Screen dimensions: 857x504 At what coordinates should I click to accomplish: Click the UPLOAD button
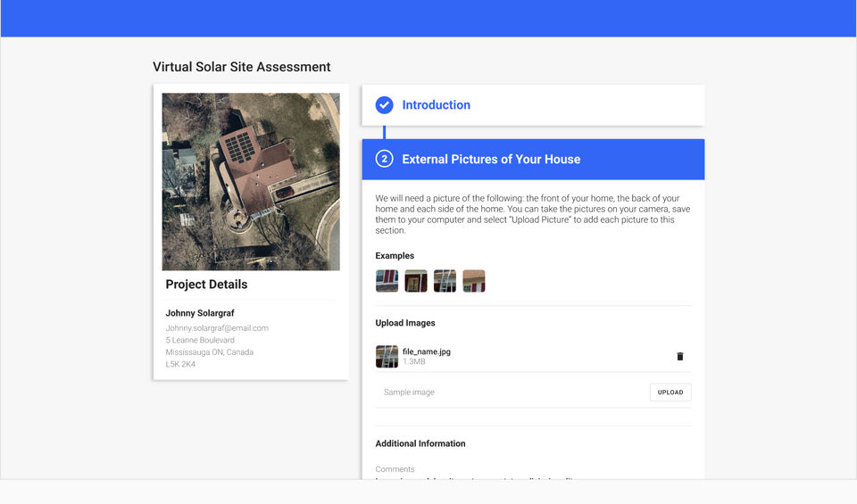[x=670, y=392]
